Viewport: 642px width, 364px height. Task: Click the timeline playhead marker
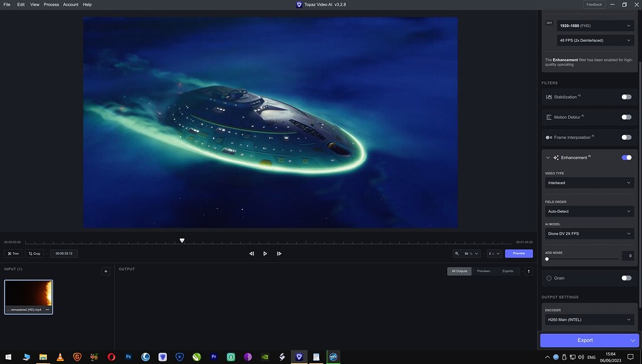click(182, 241)
